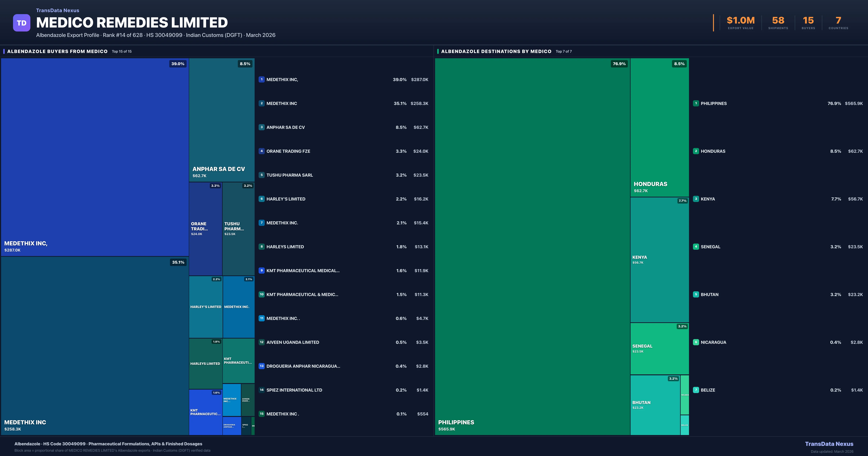The height and width of the screenshot is (456, 868).
Task: Click rank badge 3 beside ANPHAR SA DE CV
Action: click(x=261, y=127)
